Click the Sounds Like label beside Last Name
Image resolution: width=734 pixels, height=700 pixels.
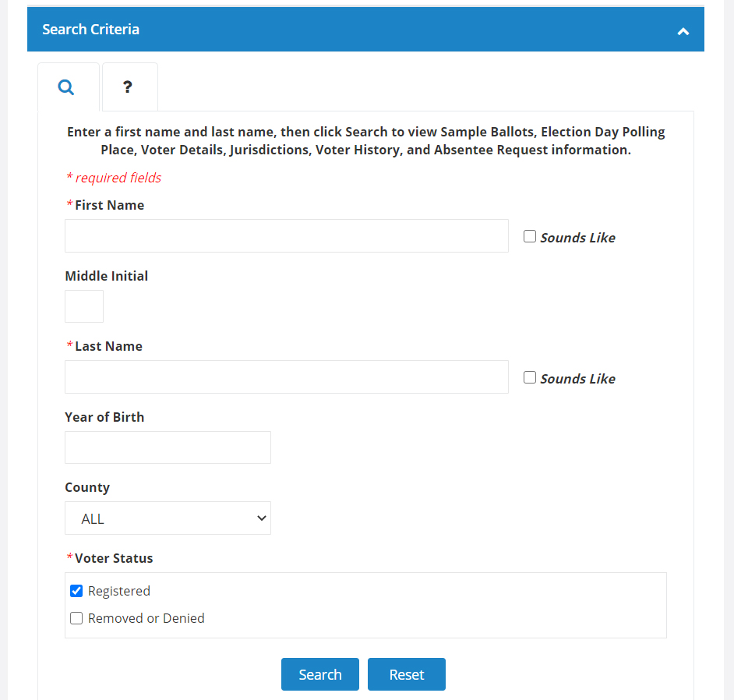click(577, 379)
